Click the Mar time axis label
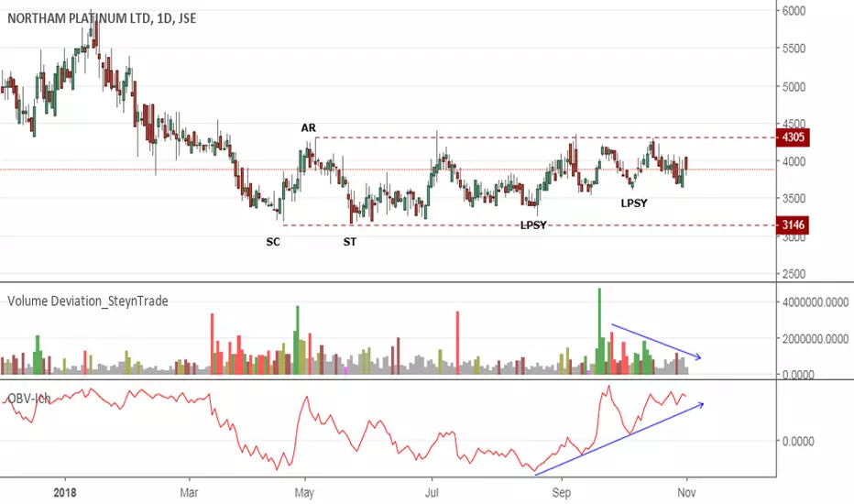 click(x=189, y=493)
